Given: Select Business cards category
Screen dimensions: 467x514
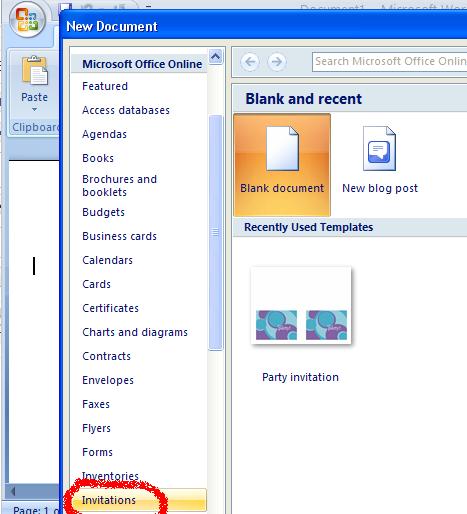Looking at the screenshot, I should [119, 236].
